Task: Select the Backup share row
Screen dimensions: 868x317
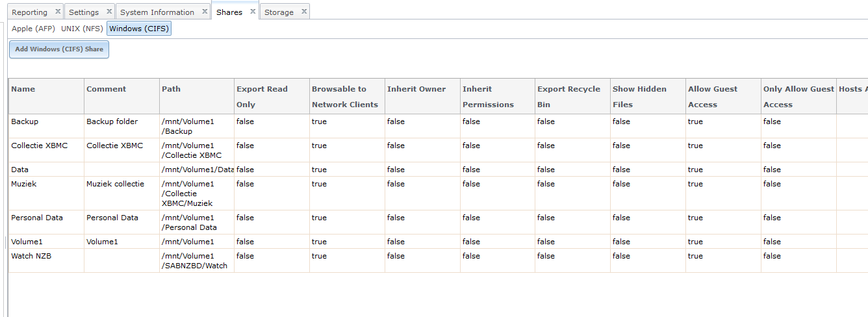Action: coord(25,121)
